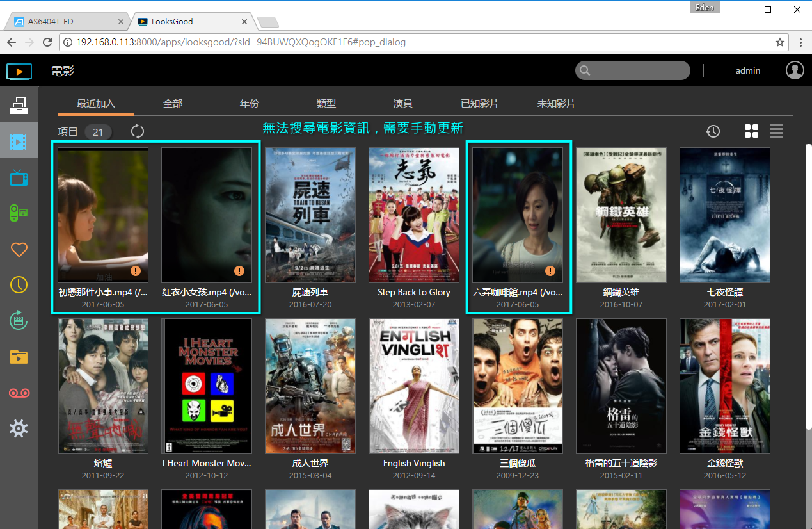Click date 2016-10-07 under 鋼鐵英雄

(621, 305)
